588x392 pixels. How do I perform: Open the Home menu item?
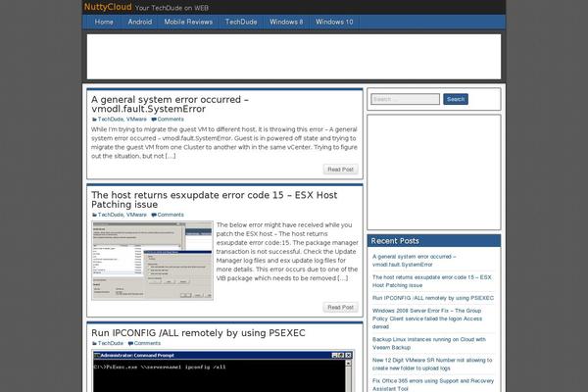click(x=104, y=22)
